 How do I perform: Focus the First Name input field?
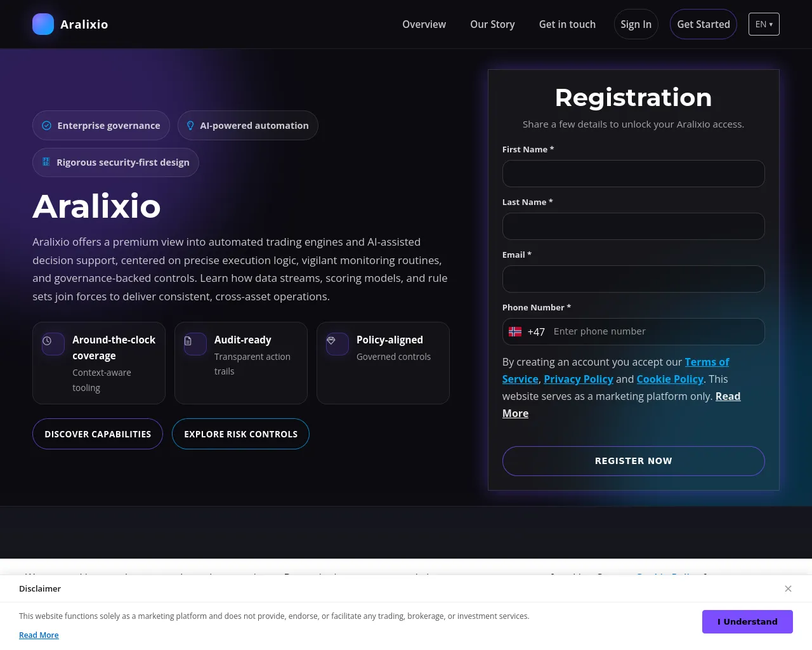pos(633,173)
